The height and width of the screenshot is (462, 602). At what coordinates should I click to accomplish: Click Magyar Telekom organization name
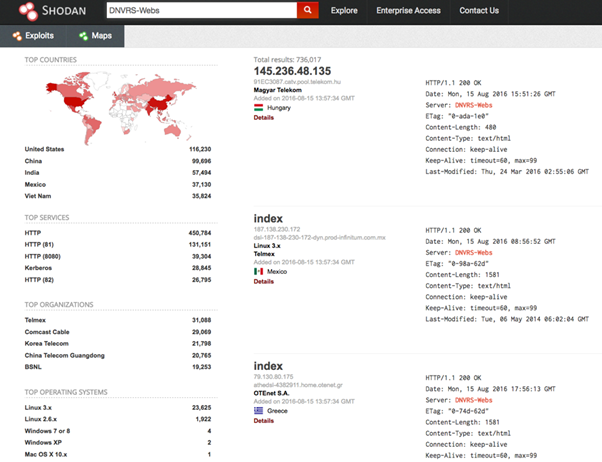(x=278, y=90)
